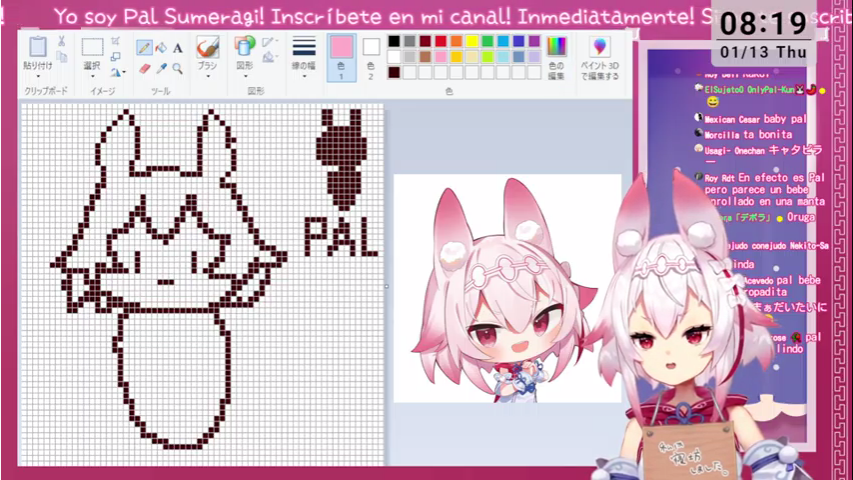Screen dimensions: 853x480
Task: Pick the green palette swatch
Action: coord(487,41)
